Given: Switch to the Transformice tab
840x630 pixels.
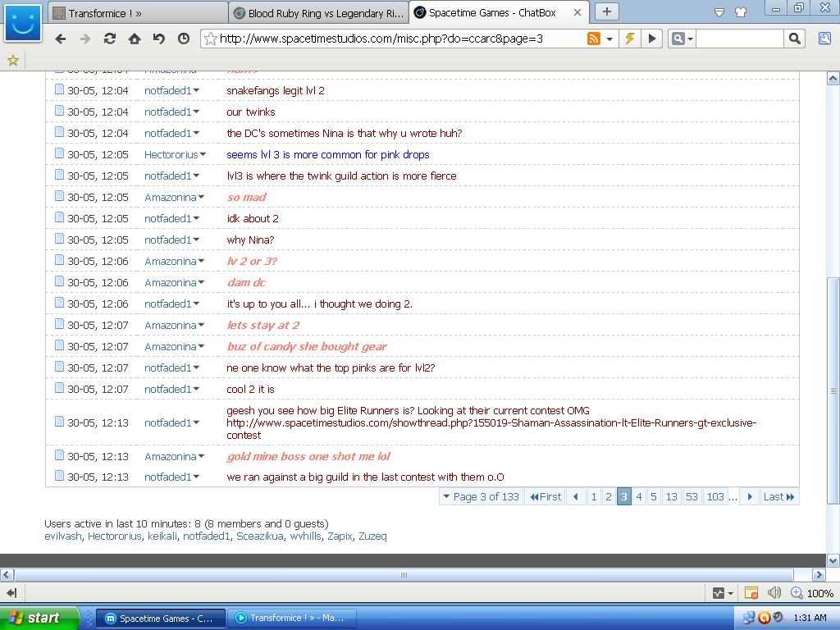Looking at the screenshot, I should (x=138, y=13).
